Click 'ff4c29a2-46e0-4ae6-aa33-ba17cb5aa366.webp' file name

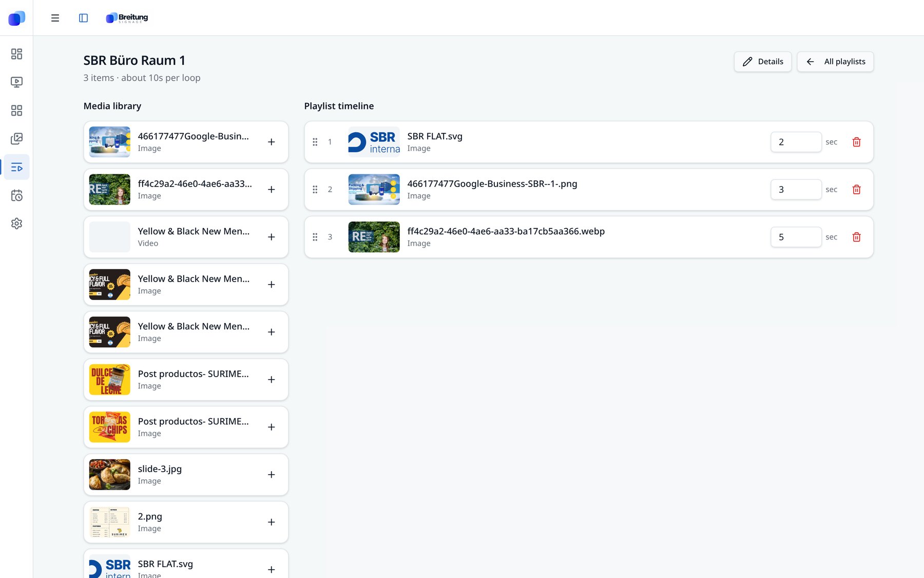(x=506, y=231)
